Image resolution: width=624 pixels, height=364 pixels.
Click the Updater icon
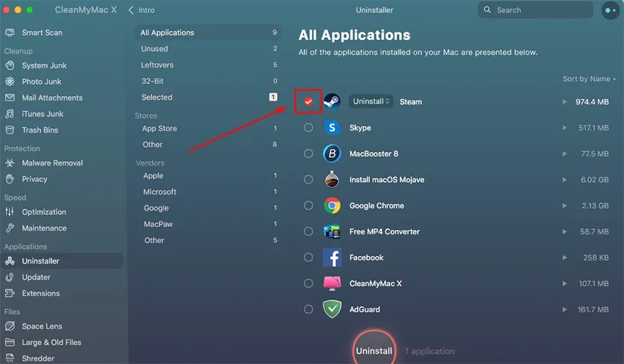[10, 277]
